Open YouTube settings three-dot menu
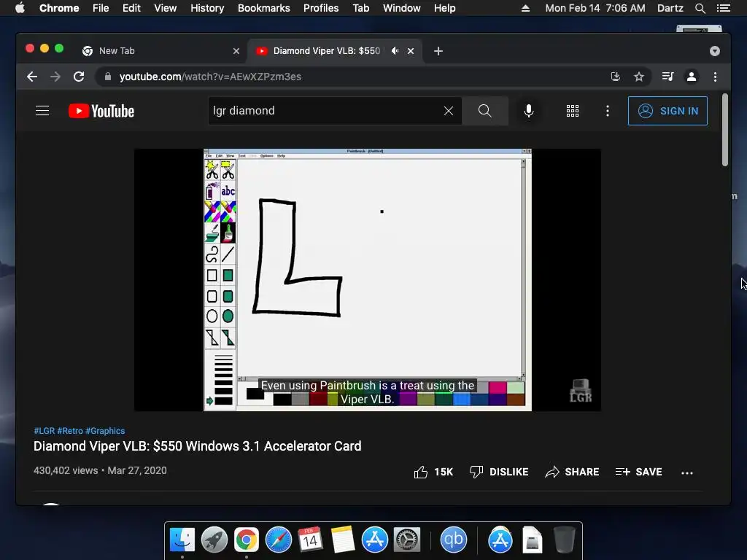The image size is (747, 560). click(608, 111)
